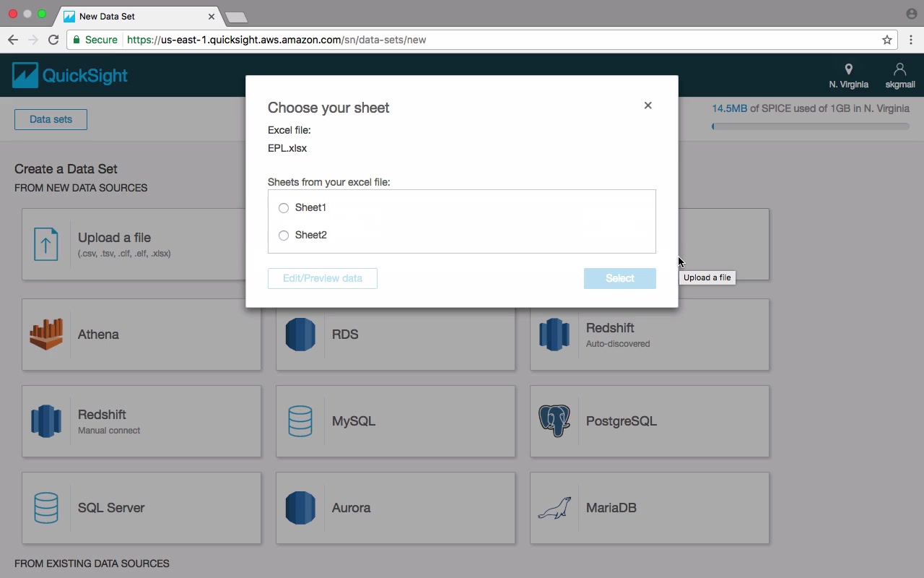Screen dimensions: 924x578
Task: Select the Sheet2 radio button
Action: coord(284,236)
